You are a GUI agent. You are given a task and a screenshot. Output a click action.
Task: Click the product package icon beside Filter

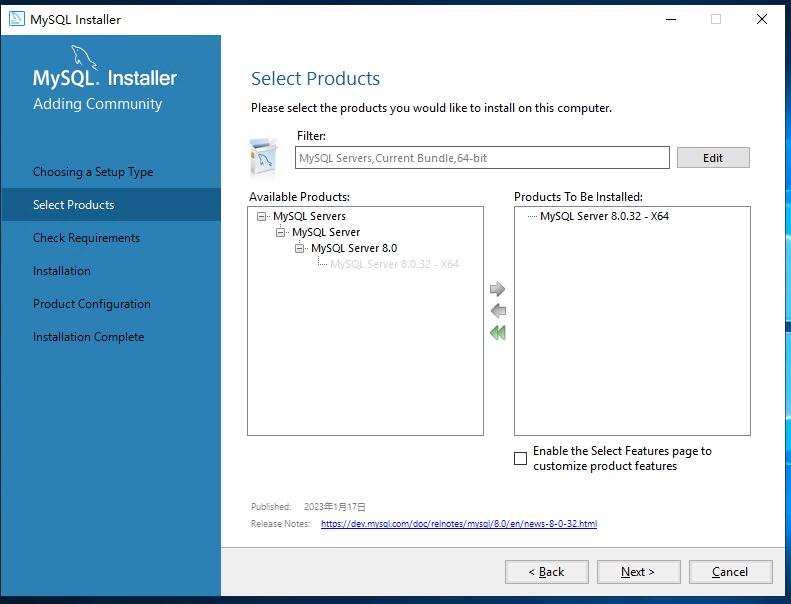point(263,159)
